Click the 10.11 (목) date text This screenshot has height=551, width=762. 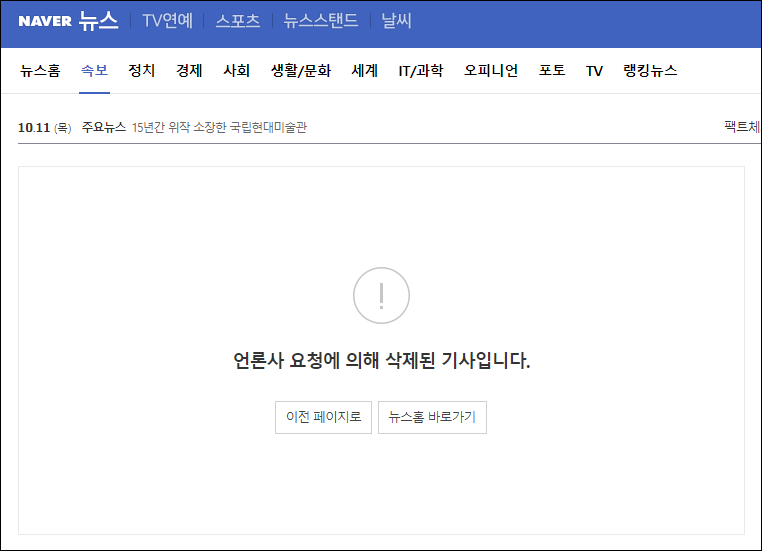(45, 128)
